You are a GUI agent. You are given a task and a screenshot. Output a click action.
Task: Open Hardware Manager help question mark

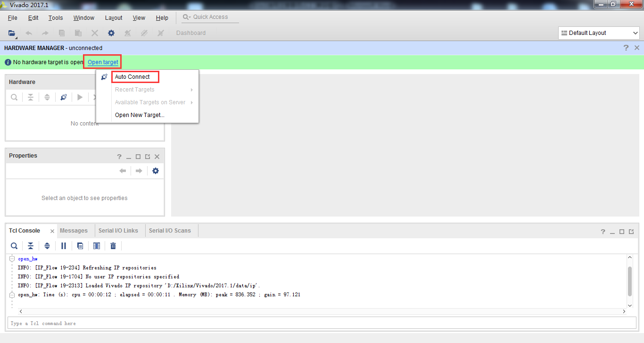(626, 48)
